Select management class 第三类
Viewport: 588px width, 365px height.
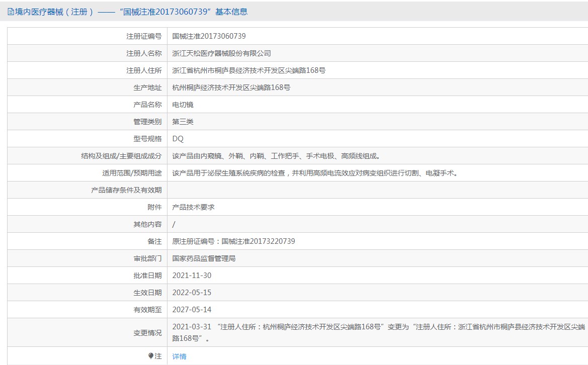click(183, 122)
